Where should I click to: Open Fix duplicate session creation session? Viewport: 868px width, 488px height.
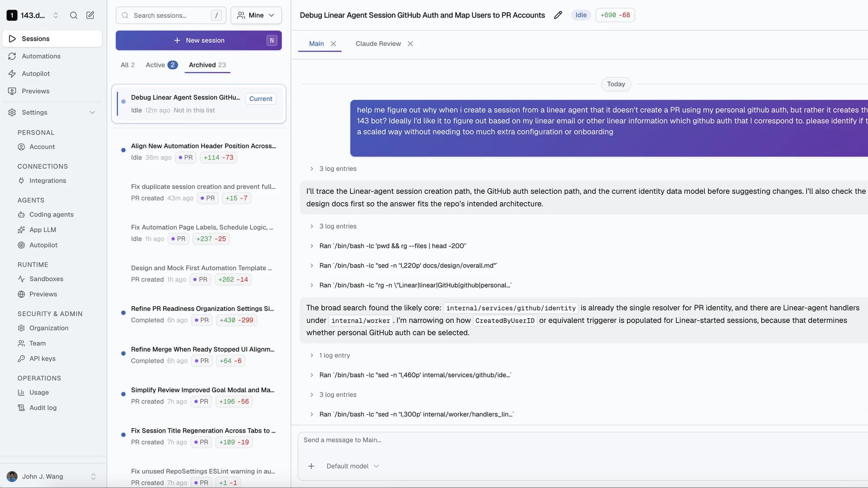pyautogui.click(x=198, y=192)
